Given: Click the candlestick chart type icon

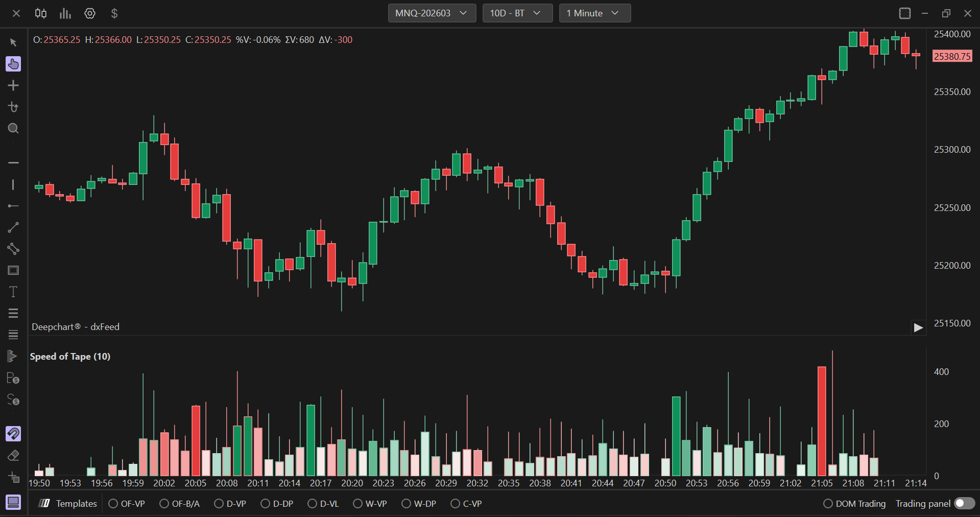Looking at the screenshot, I should (41, 13).
